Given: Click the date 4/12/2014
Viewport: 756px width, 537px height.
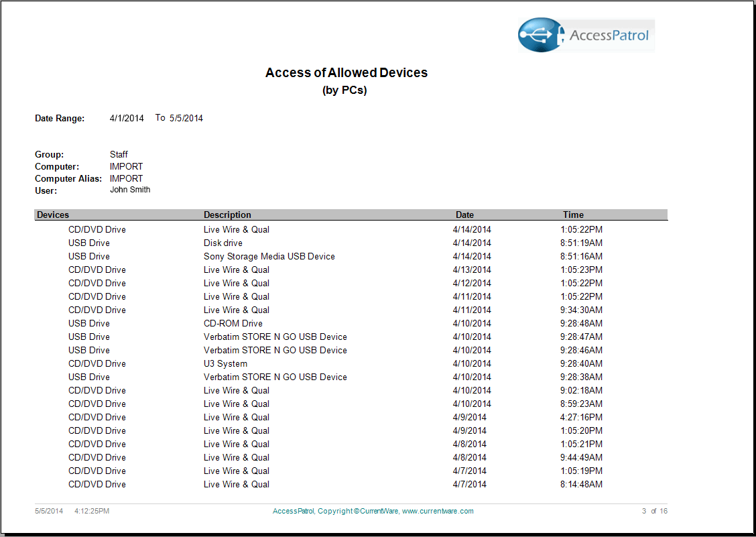Looking at the screenshot, I should (472, 283).
